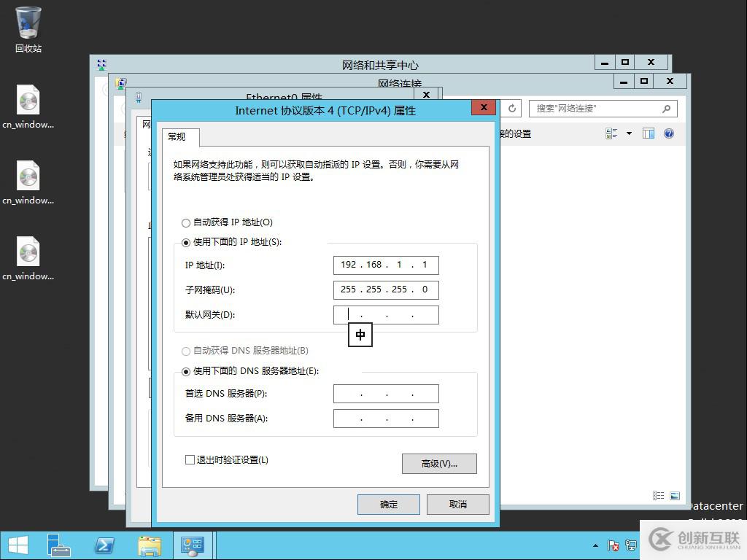Maximize the Network Connections window
The width and height of the screenshot is (747, 560).
click(644, 81)
